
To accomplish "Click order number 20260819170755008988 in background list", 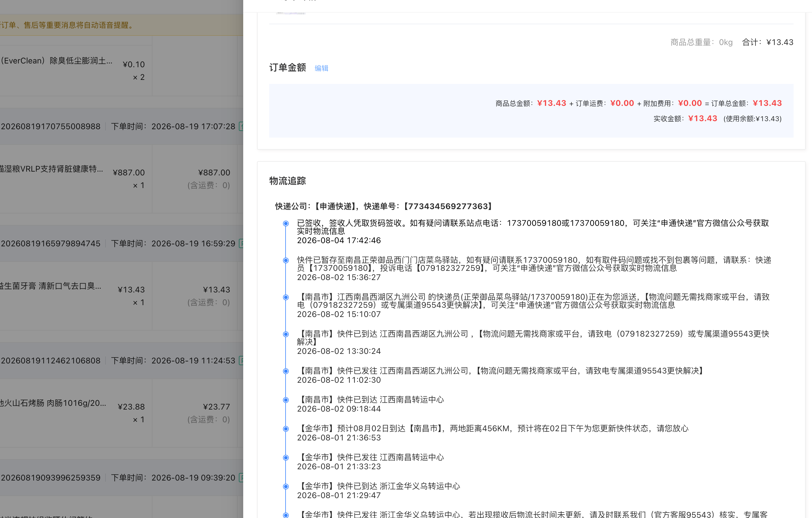I will 50,127.
